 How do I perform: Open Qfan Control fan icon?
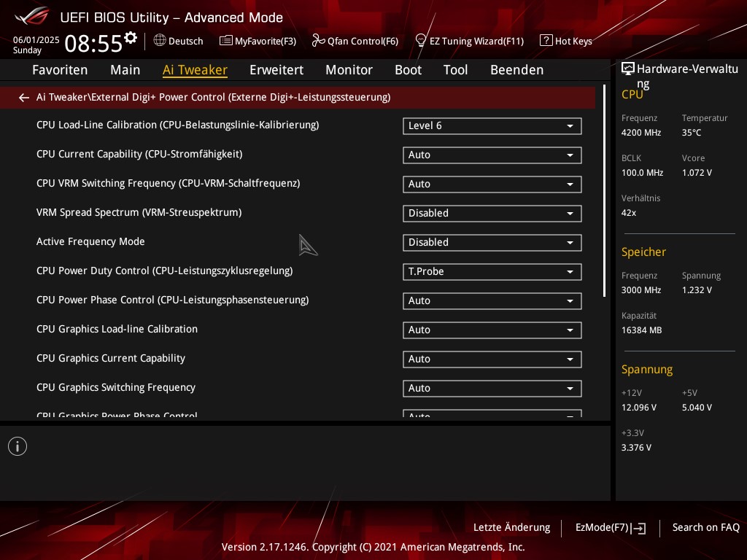click(318, 41)
